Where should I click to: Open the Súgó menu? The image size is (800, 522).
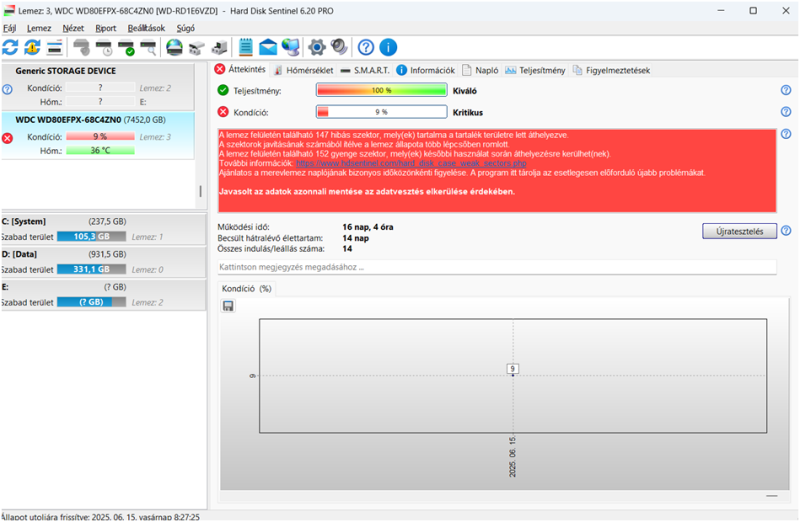(186, 28)
